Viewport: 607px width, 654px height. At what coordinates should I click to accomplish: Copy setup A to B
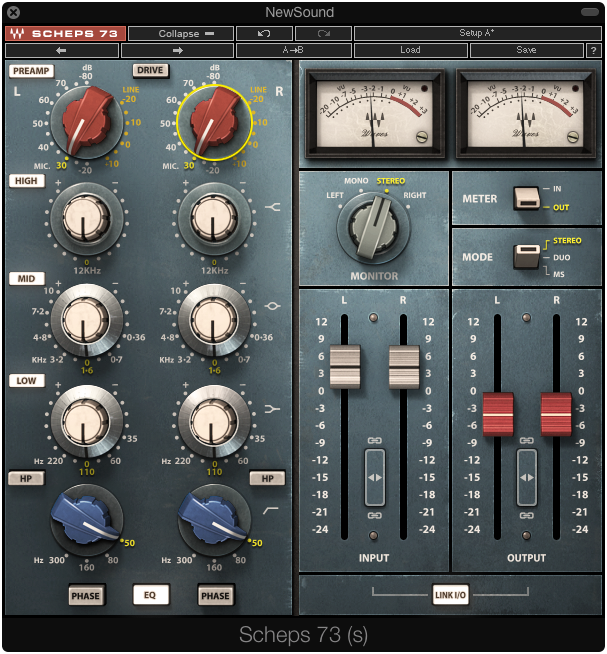[293, 50]
